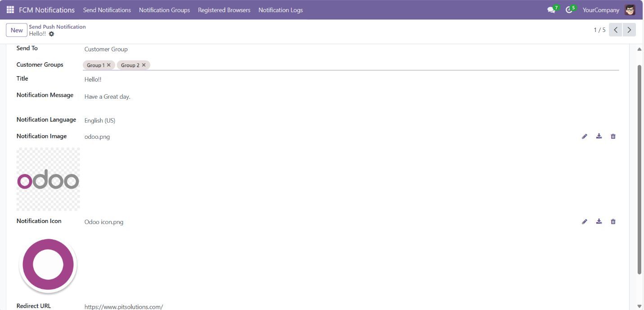This screenshot has height=310, width=644.
Task: Edit the Notification Image with the pencil icon
Action: 584,136
